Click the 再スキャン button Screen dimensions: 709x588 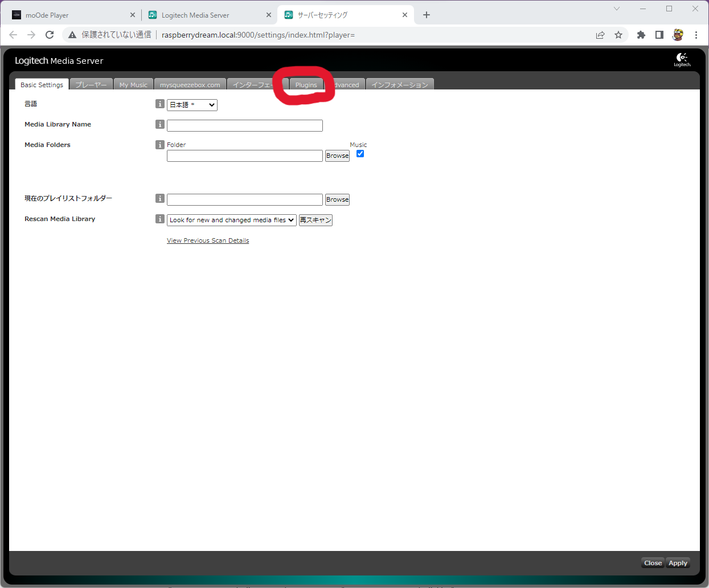pyautogui.click(x=315, y=220)
